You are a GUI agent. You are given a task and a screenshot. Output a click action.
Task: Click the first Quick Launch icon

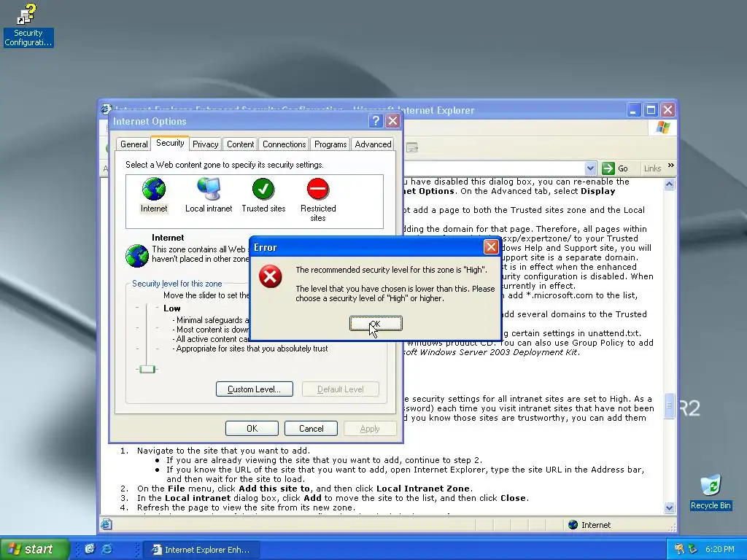[x=90, y=549]
